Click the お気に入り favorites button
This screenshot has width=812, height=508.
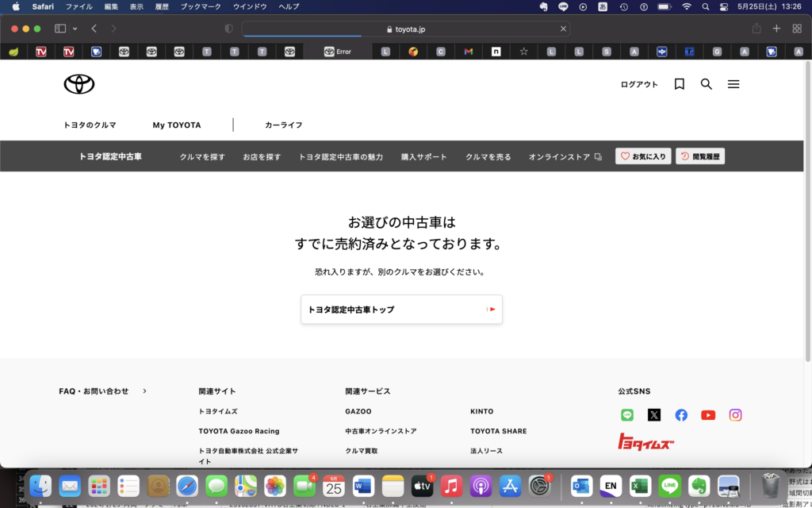coord(643,156)
